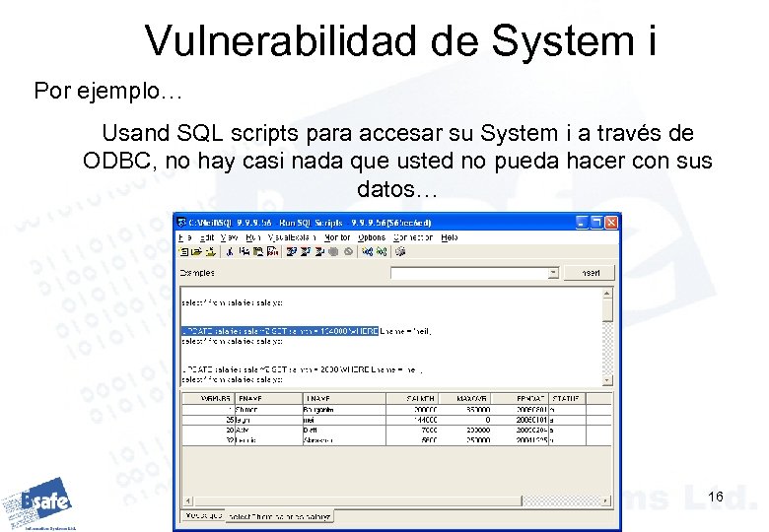
Task: Select the SALMTH cell showing 144000
Action: pyautogui.click(x=412, y=420)
